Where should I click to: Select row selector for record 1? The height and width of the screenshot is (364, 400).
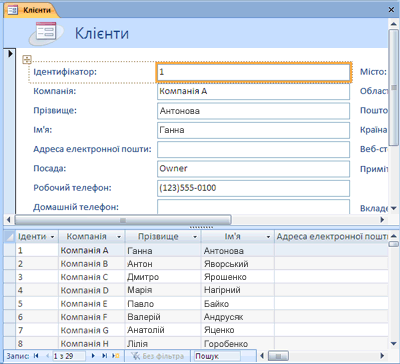click(x=10, y=250)
